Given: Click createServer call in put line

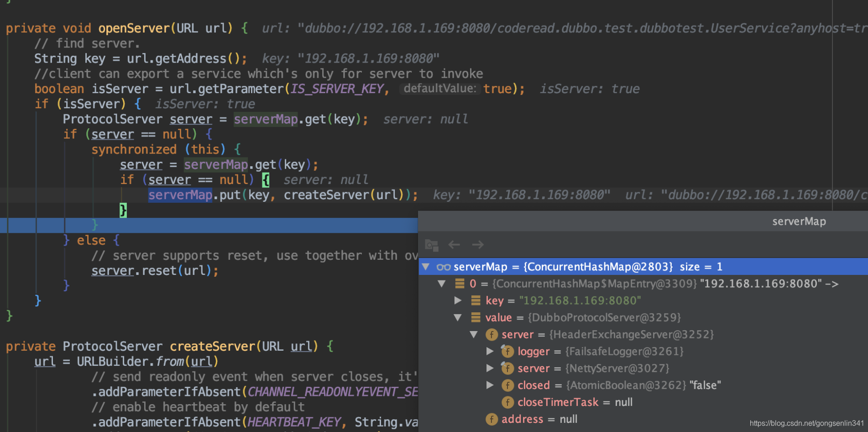Looking at the screenshot, I should [x=326, y=195].
